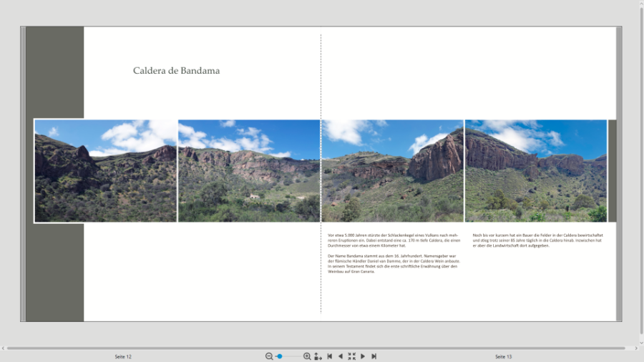Jump to the first page

329,356
